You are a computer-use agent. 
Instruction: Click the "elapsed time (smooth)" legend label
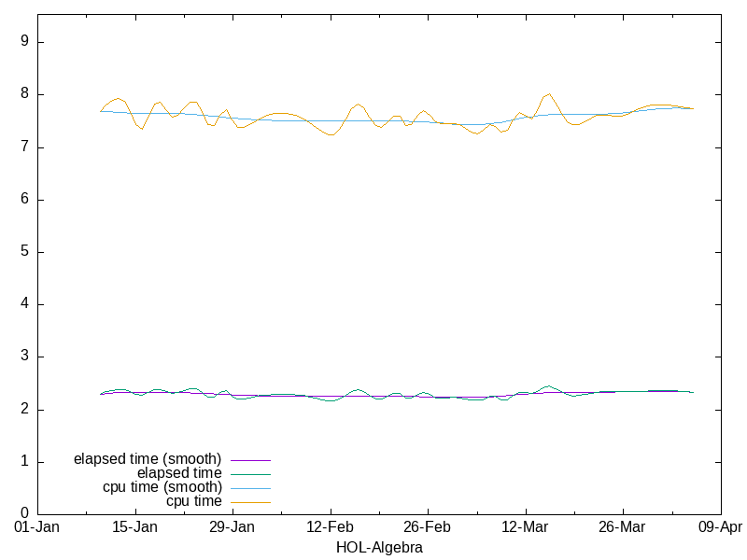click(x=148, y=459)
